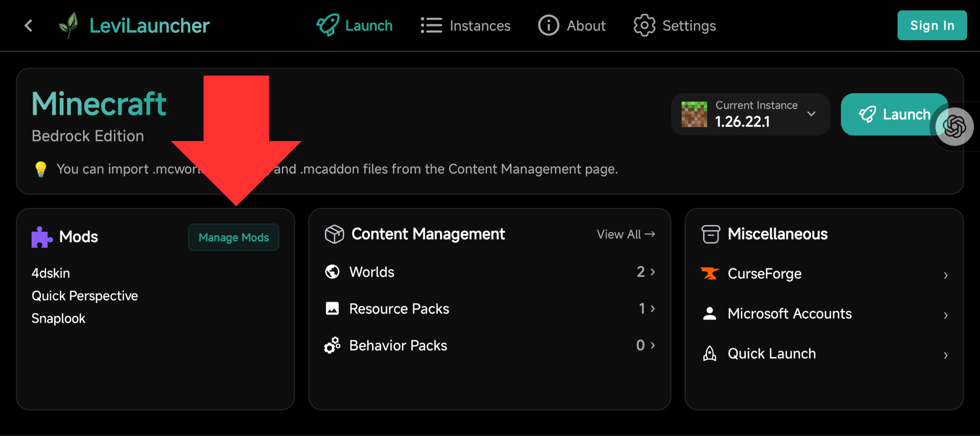Click the Sign In button
This screenshot has width=980, height=436.
click(x=932, y=25)
